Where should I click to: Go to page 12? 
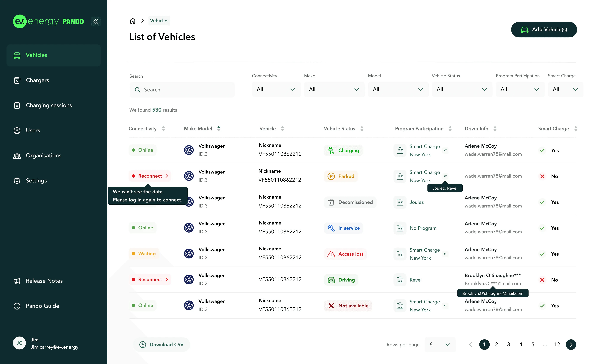(557, 344)
